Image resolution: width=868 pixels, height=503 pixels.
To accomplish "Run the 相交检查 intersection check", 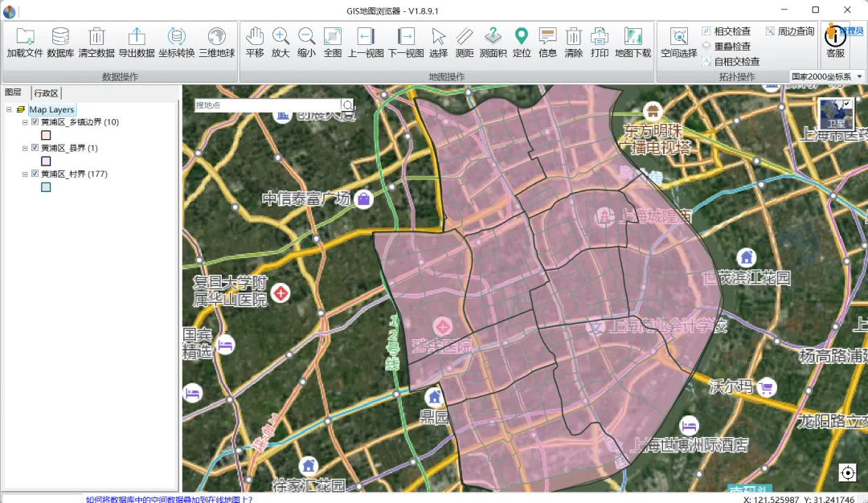I will coord(727,31).
